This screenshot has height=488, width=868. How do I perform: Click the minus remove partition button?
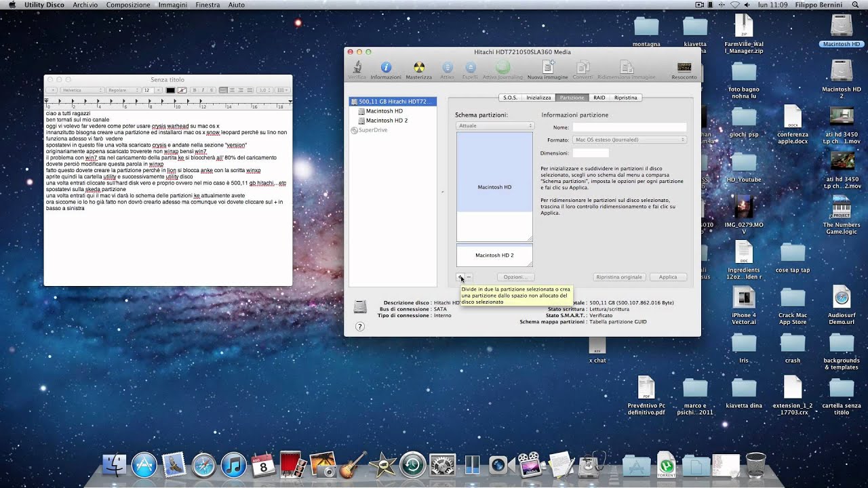[x=469, y=277]
